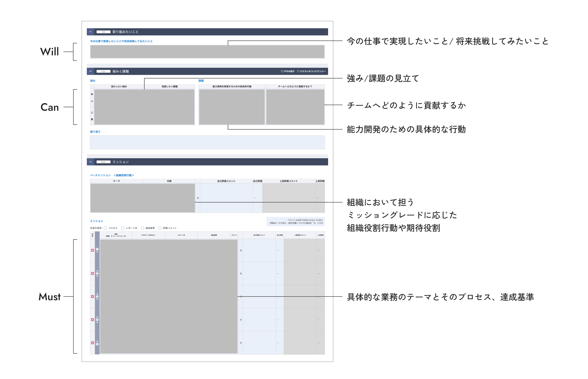Screen dimensions: 588x379
Task: Select the 能力開発を実現するための具体的行動 header
Action: point(232,86)
